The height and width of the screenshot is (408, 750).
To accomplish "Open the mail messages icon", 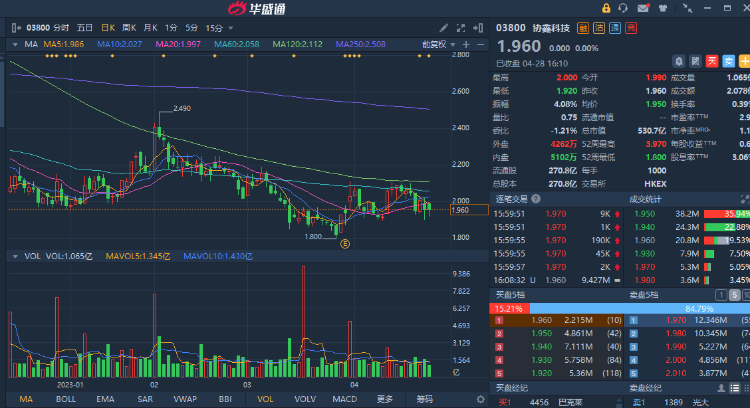I will pos(643,8).
